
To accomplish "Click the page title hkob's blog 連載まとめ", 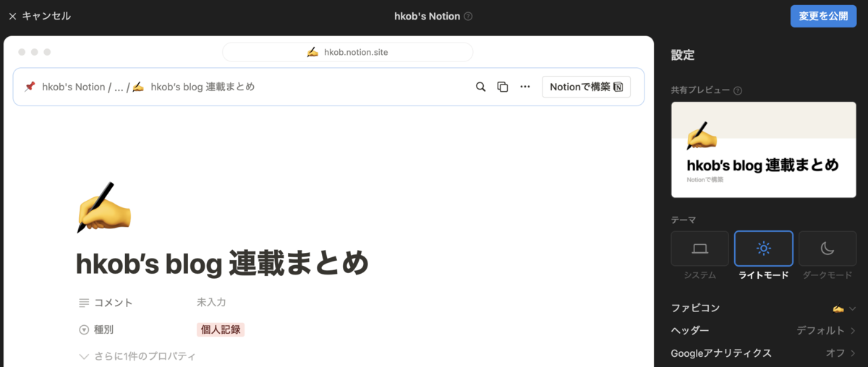I will click(x=222, y=264).
